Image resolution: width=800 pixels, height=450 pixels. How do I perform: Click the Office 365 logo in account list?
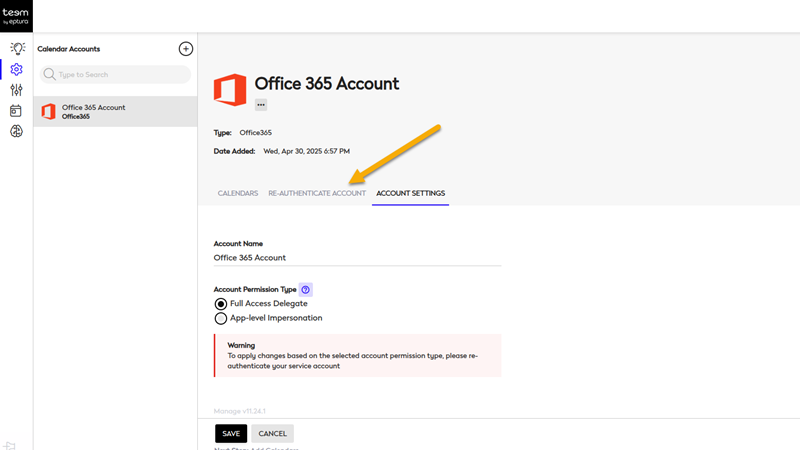[48, 111]
